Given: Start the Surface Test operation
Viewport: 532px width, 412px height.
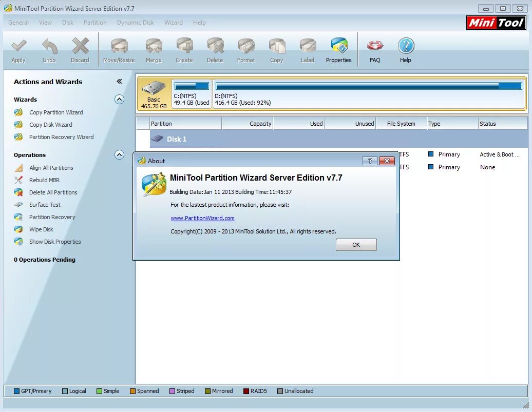Looking at the screenshot, I should pos(45,205).
